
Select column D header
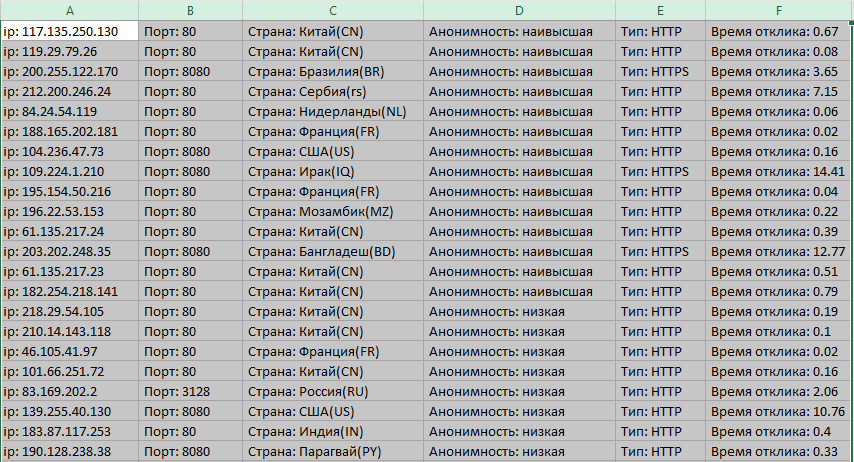(519, 10)
